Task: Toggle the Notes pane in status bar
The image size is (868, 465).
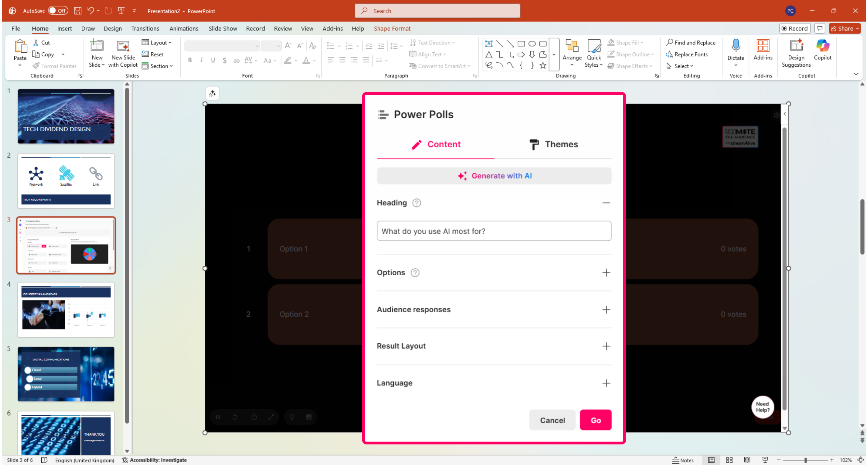Action: click(x=683, y=460)
